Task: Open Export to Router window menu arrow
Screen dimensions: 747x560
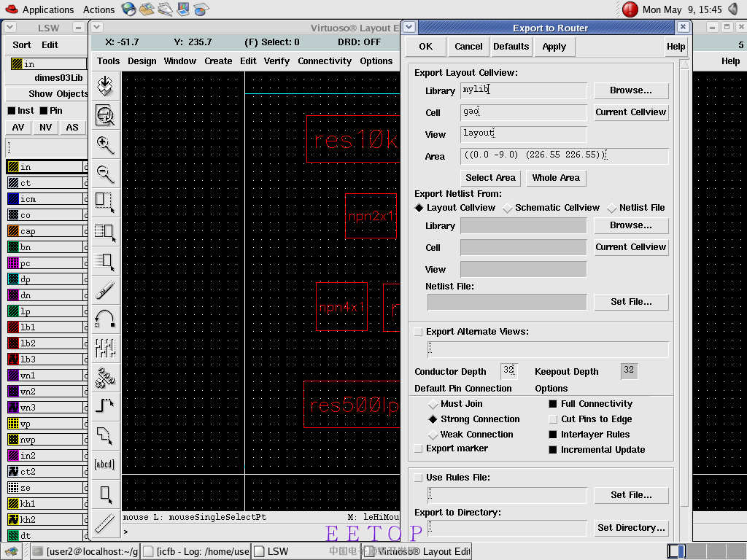Action: pos(409,28)
